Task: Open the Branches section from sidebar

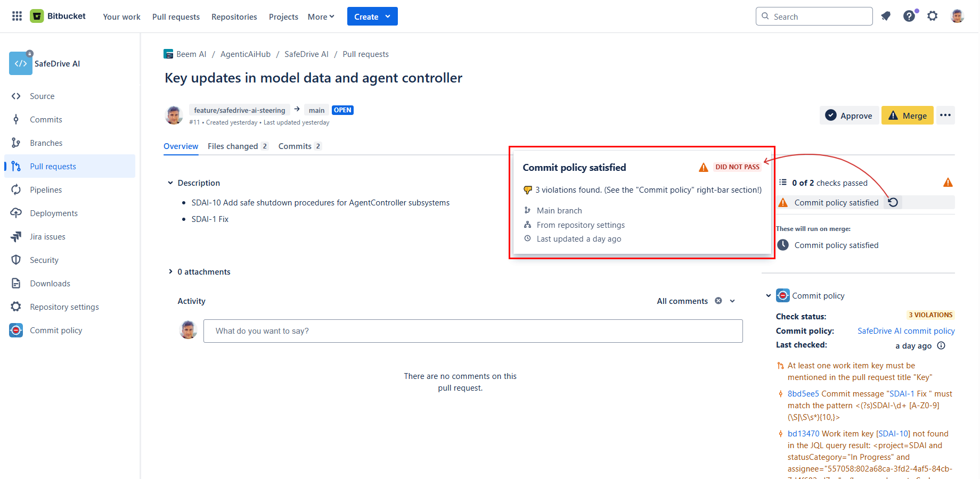Action: pos(46,143)
